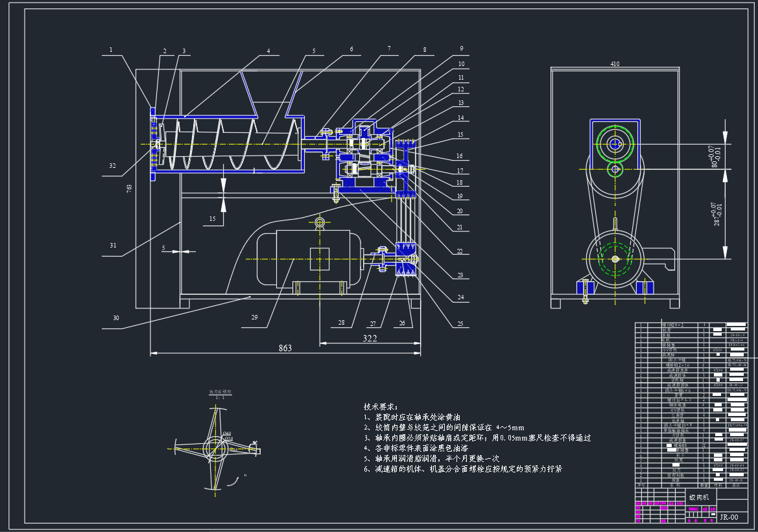Select the 763 height dimension text
Image resolution: width=758 pixels, height=532 pixels.
(x=129, y=188)
